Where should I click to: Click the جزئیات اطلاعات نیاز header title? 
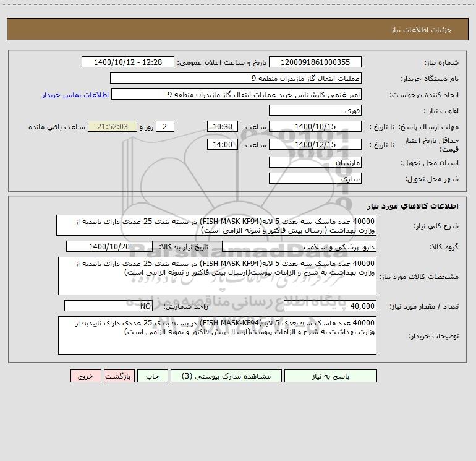click(x=421, y=30)
